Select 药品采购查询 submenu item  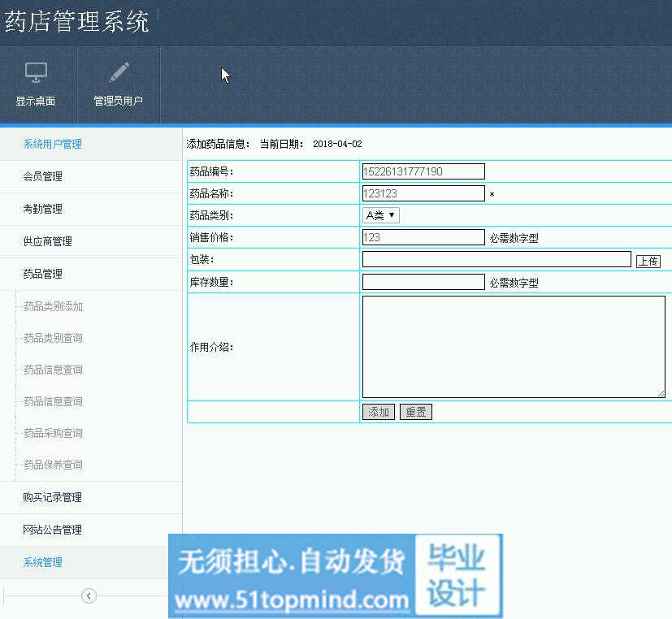click(x=53, y=434)
